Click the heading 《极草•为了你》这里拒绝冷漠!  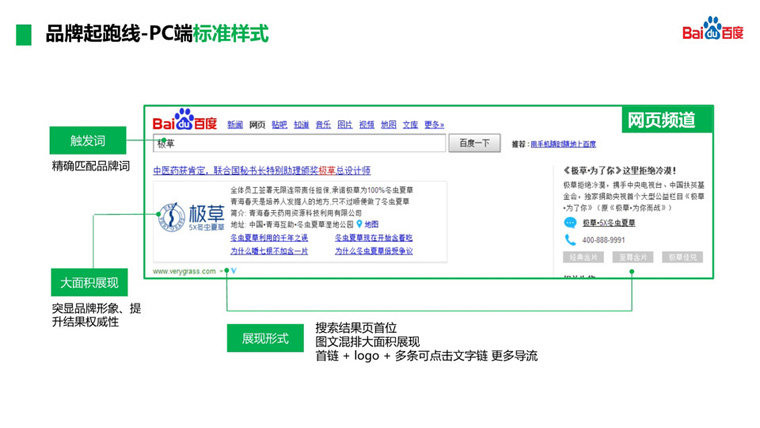tap(619, 171)
